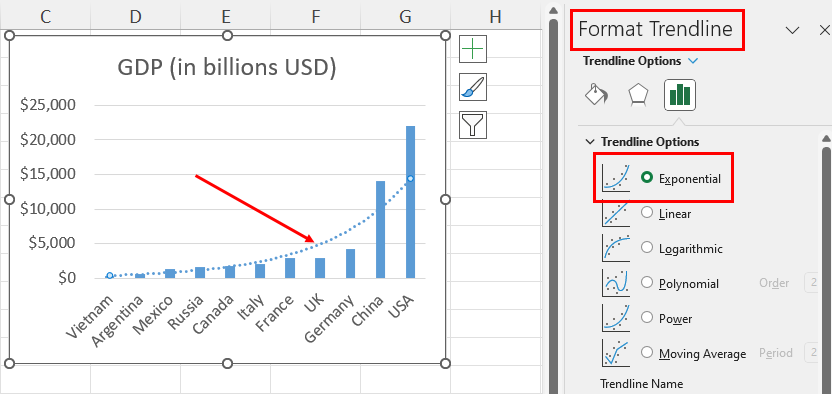The width and height of the screenshot is (832, 394).
Task: Click the UK axis label
Action: 314,305
